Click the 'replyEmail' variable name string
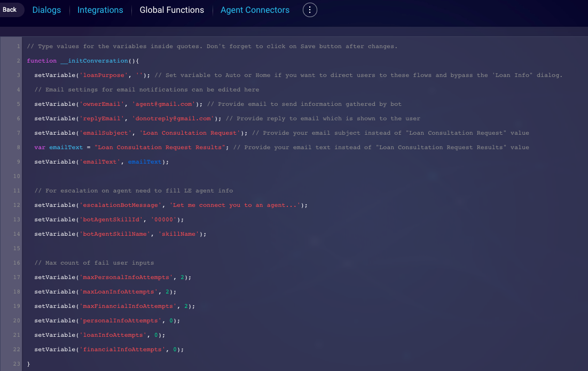588x371 pixels. (101, 118)
